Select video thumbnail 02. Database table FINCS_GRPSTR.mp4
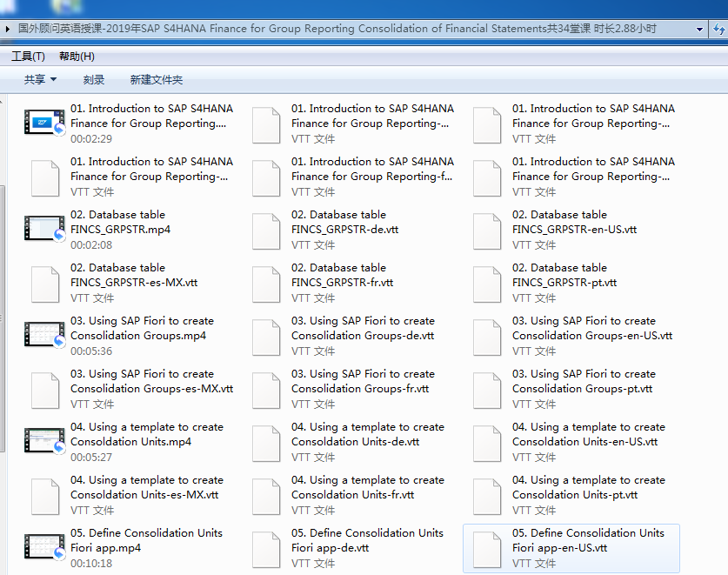This screenshot has width=728, height=575. point(44,228)
